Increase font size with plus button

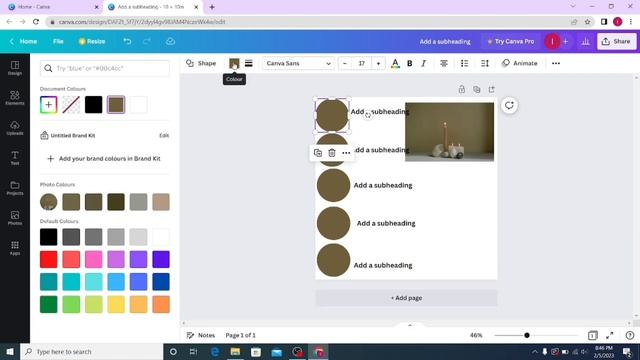[378, 63]
